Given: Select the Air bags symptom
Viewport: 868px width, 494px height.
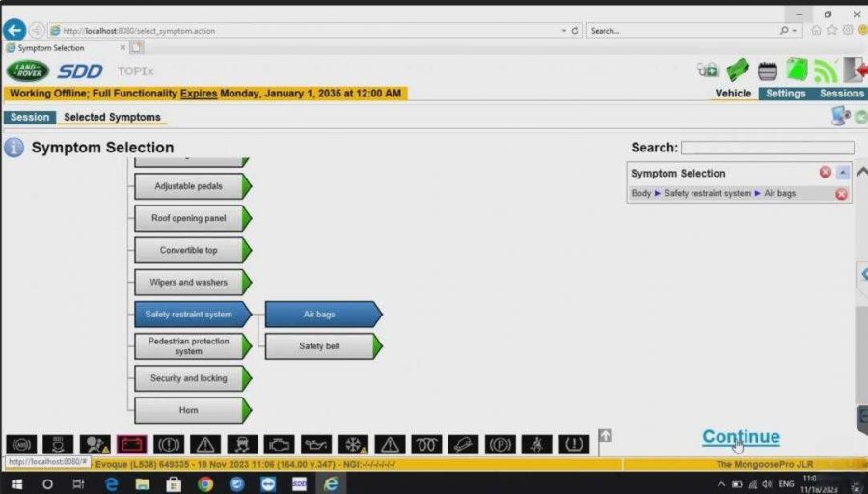Looking at the screenshot, I should pyautogui.click(x=319, y=315).
